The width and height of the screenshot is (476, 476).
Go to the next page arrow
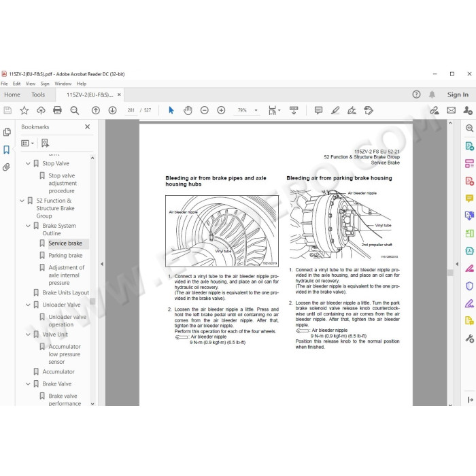click(113, 110)
